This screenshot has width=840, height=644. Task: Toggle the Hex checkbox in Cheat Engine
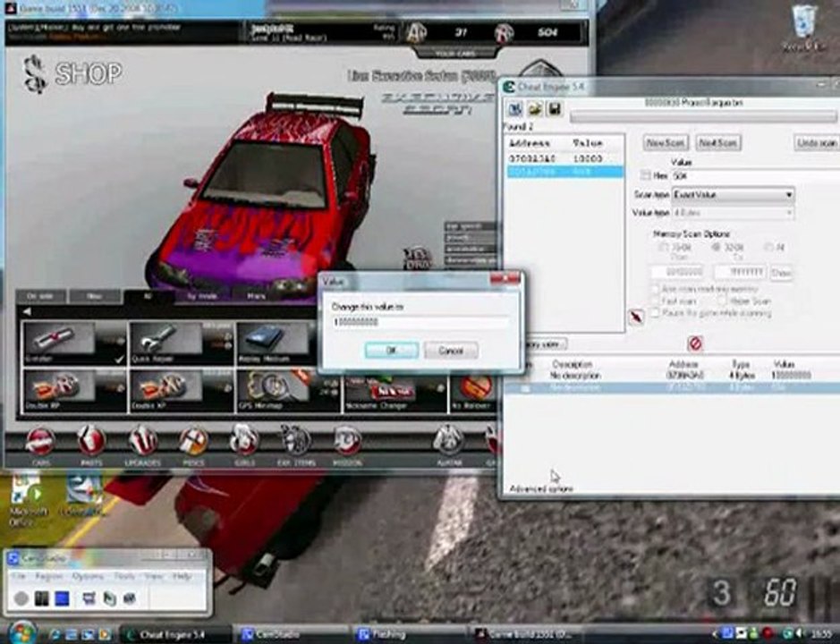[x=646, y=175]
